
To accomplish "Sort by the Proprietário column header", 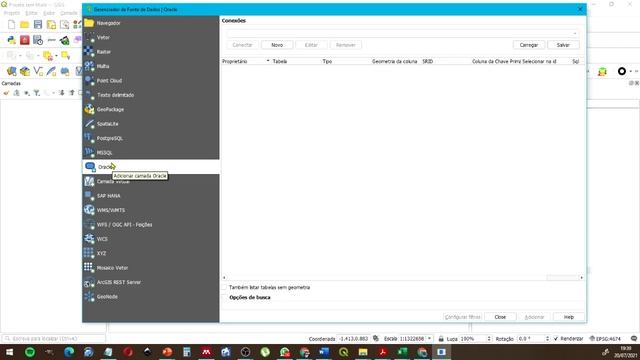I will click(246, 61).
